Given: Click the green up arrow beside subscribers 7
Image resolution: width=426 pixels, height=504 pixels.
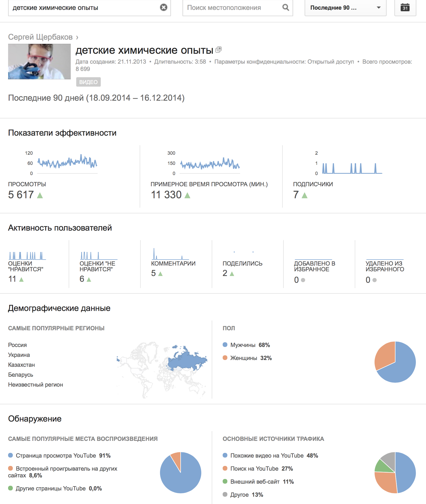Looking at the screenshot, I should 305,195.
